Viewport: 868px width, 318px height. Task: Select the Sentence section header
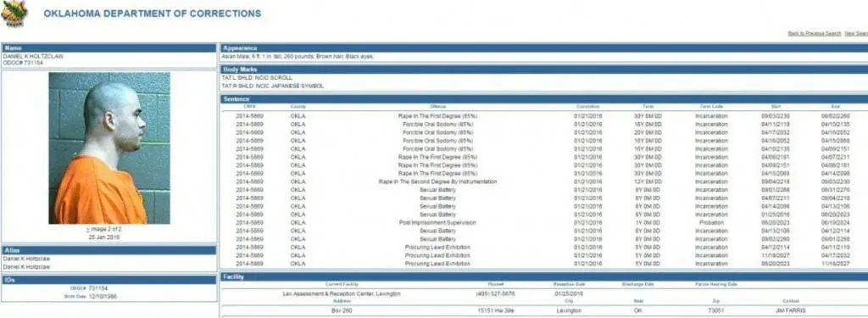coord(544,98)
